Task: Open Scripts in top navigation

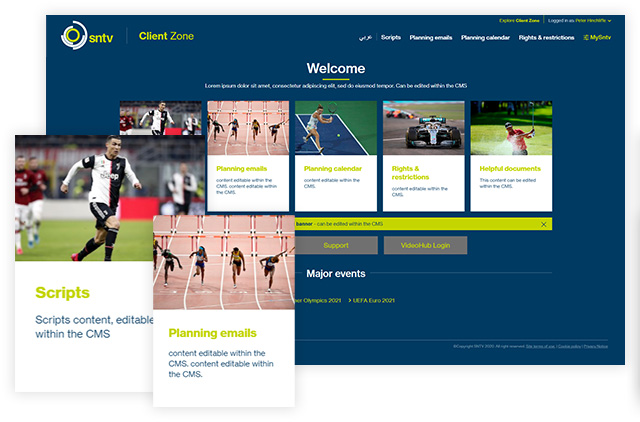Action: click(391, 37)
